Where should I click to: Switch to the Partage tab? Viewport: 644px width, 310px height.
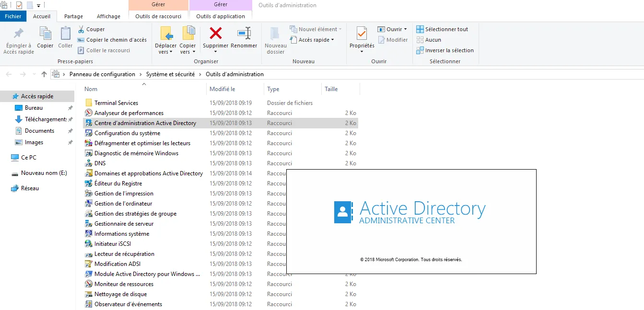[x=73, y=16]
